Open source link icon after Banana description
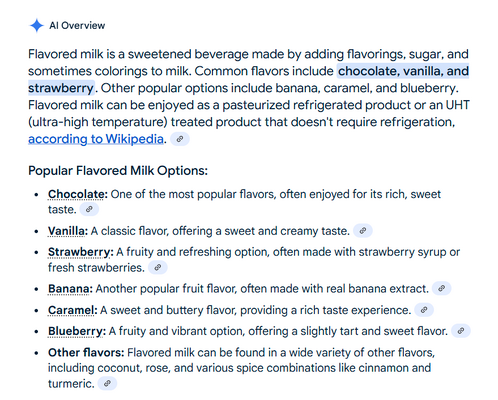 [x=442, y=288]
